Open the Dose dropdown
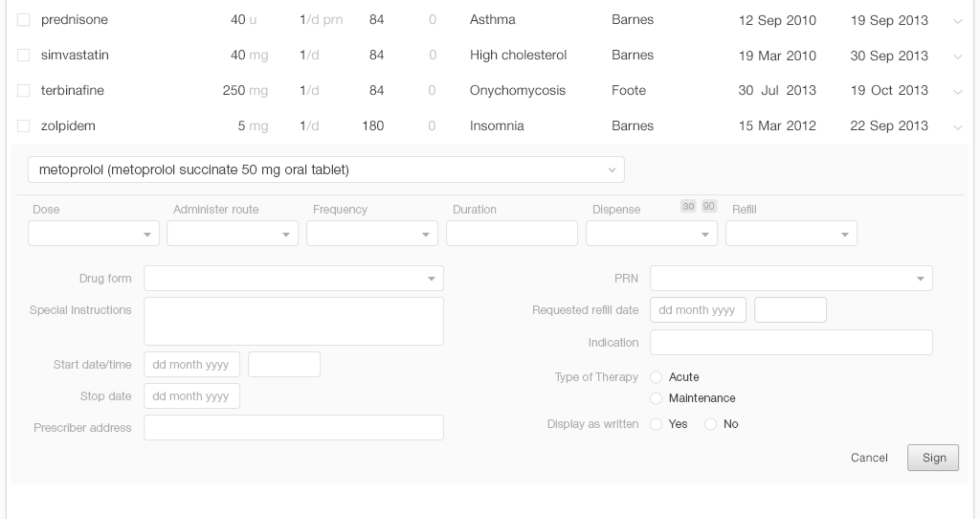This screenshot has width=980, height=519. (94, 234)
